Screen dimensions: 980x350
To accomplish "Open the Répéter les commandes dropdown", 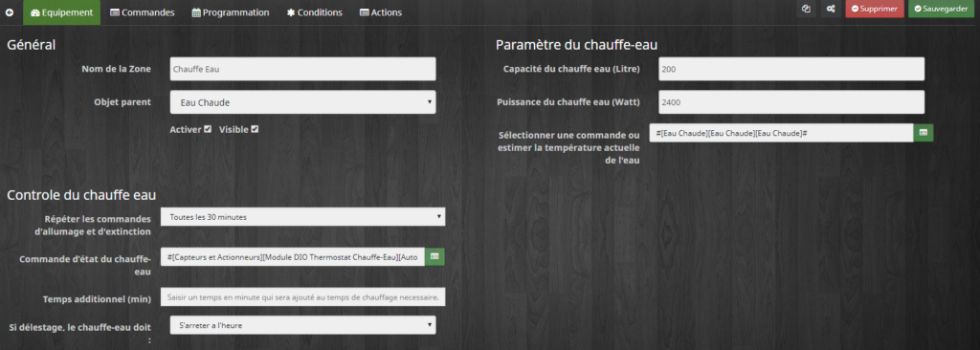I will (x=303, y=217).
